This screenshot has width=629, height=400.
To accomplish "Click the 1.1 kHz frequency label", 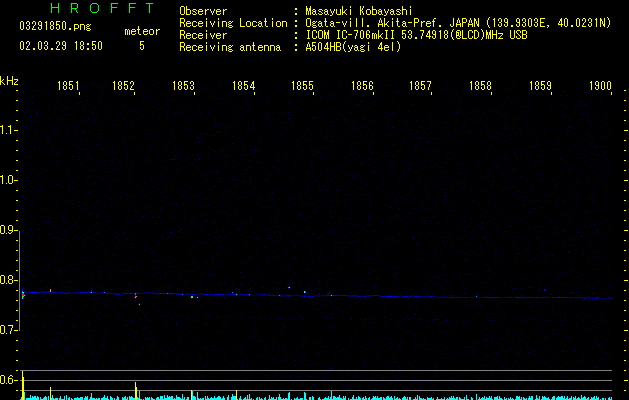I will (x=8, y=130).
